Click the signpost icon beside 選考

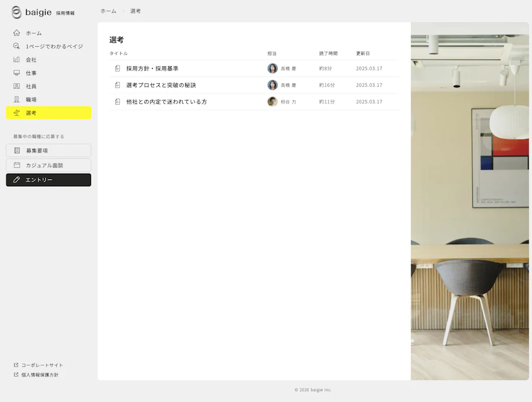click(x=17, y=113)
